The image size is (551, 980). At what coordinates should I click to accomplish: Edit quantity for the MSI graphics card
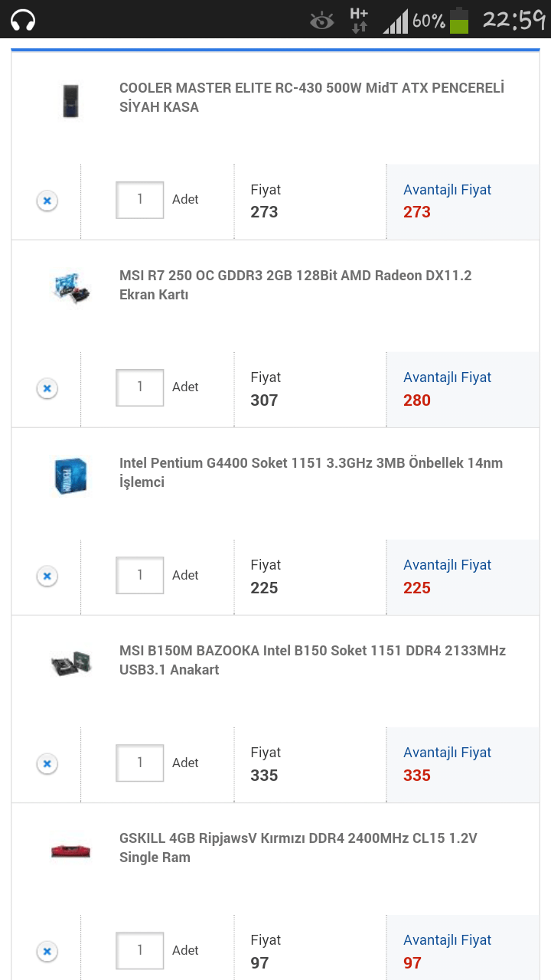tap(139, 387)
